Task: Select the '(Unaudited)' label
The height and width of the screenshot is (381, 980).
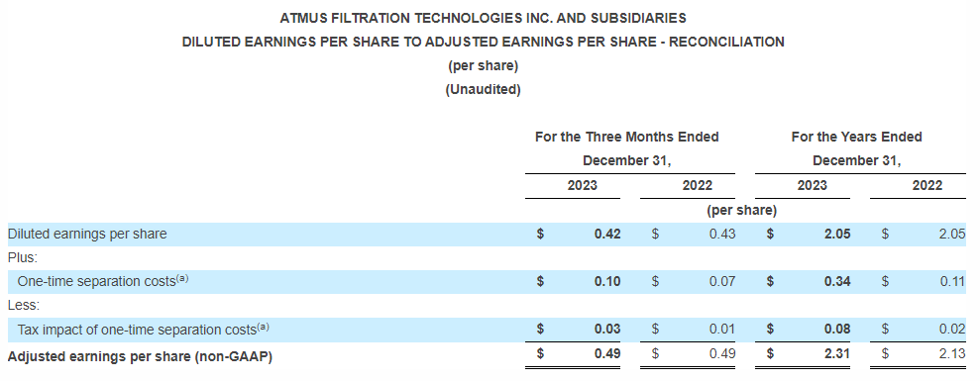Action: click(483, 89)
